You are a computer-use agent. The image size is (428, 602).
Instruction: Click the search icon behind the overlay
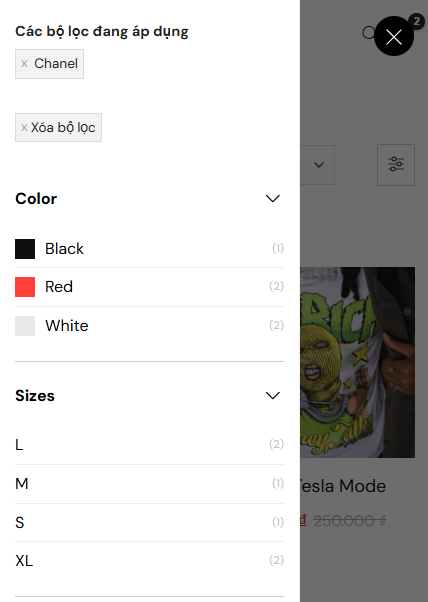pyautogui.click(x=368, y=33)
